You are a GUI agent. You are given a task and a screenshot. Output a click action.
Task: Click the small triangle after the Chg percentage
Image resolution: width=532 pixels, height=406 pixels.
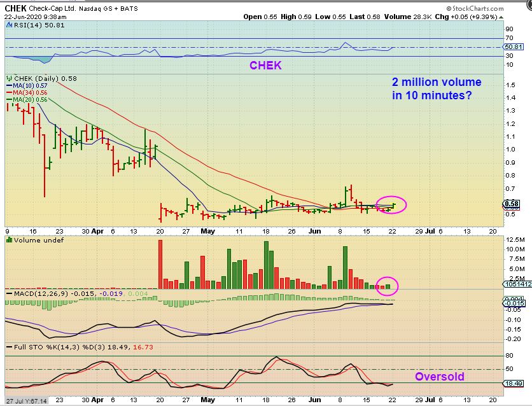point(501,17)
